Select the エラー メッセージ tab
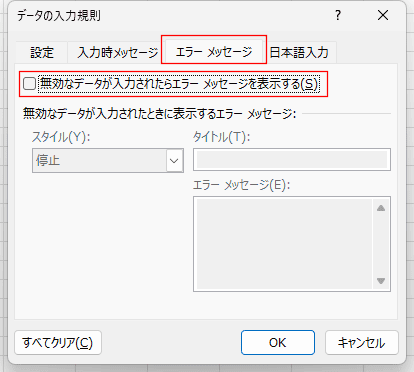Screen dimensions: 414x372 click(x=214, y=52)
